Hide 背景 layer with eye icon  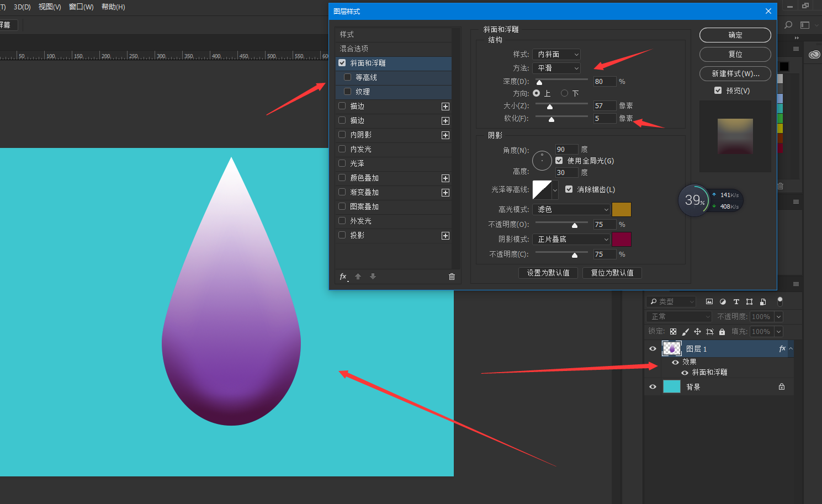coord(653,386)
